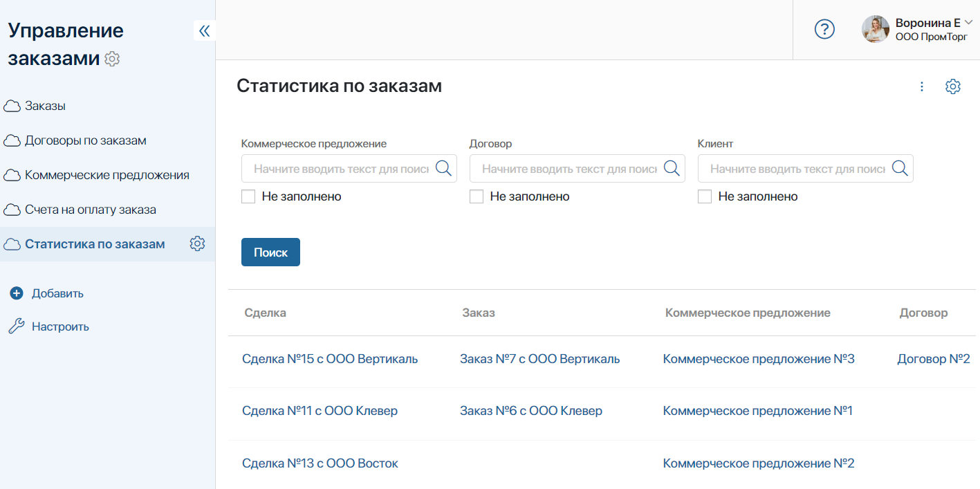Open Коммерческие предложения section

click(x=107, y=176)
